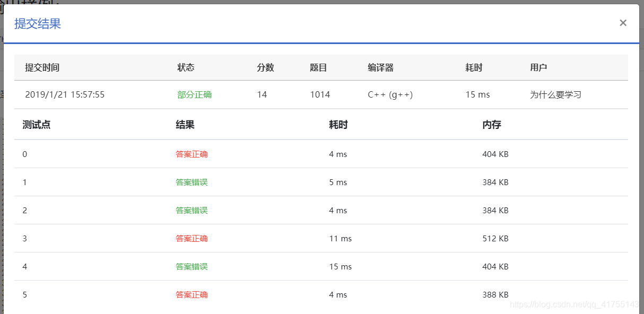This screenshot has height=314, width=644.
Task: Click 4 ms time for test point 2
Action: pyautogui.click(x=338, y=211)
